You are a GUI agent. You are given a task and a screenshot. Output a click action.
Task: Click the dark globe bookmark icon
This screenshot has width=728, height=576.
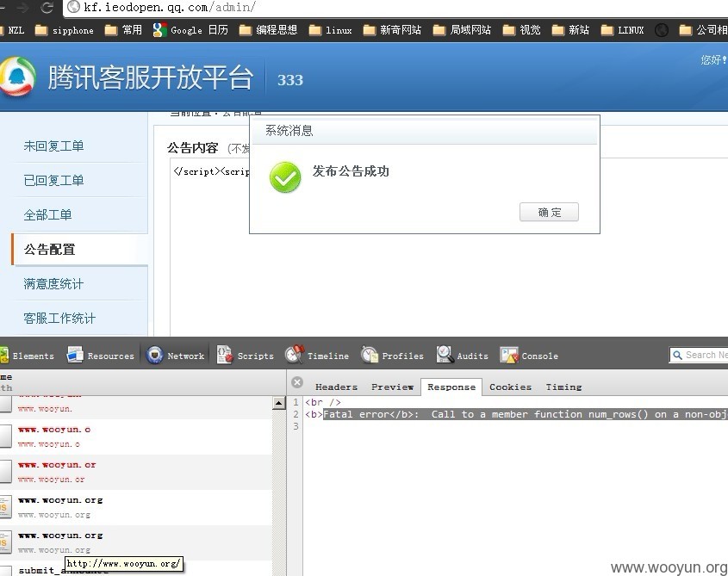coord(661,30)
